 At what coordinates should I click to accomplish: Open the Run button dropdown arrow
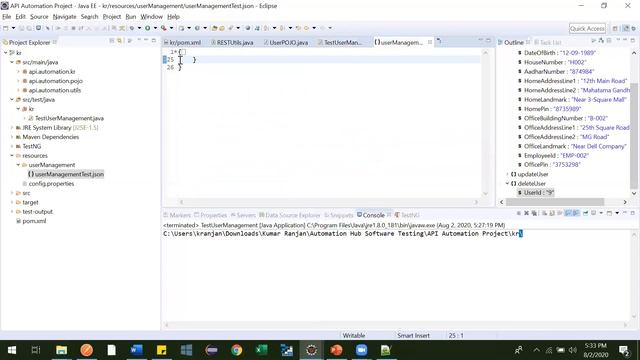[155, 28]
